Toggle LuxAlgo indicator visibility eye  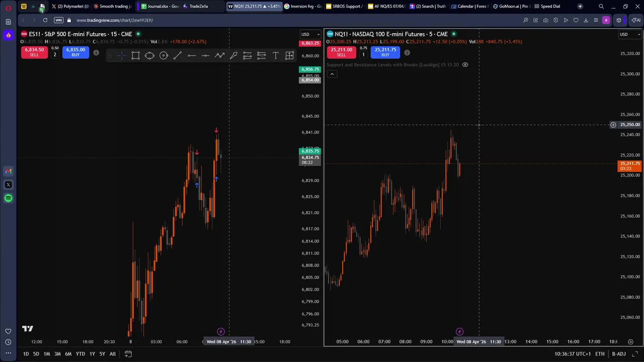click(465, 65)
